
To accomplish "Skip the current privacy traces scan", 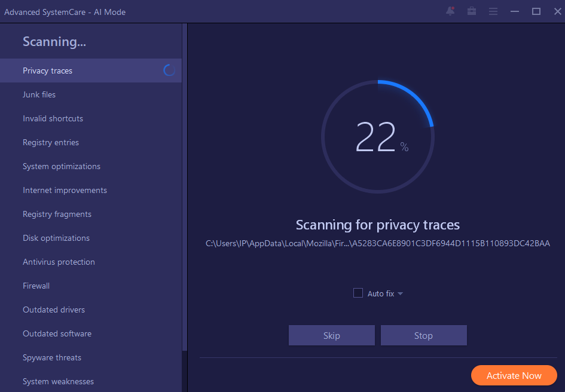I will pos(331,335).
